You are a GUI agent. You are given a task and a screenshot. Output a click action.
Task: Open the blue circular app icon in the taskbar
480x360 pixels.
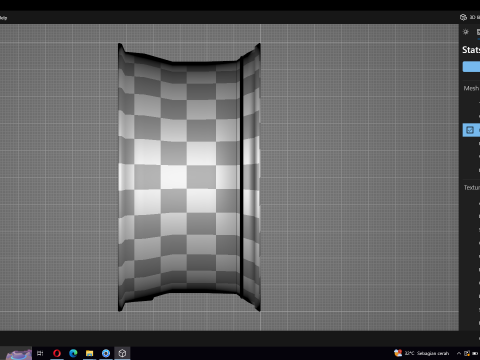pos(106,353)
